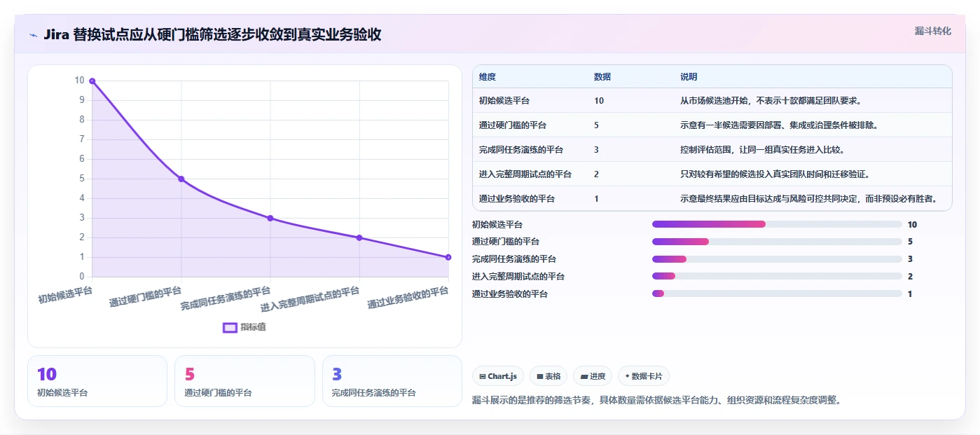Click the 数据 column header
This screenshot has height=435, width=980.
[x=602, y=77]
